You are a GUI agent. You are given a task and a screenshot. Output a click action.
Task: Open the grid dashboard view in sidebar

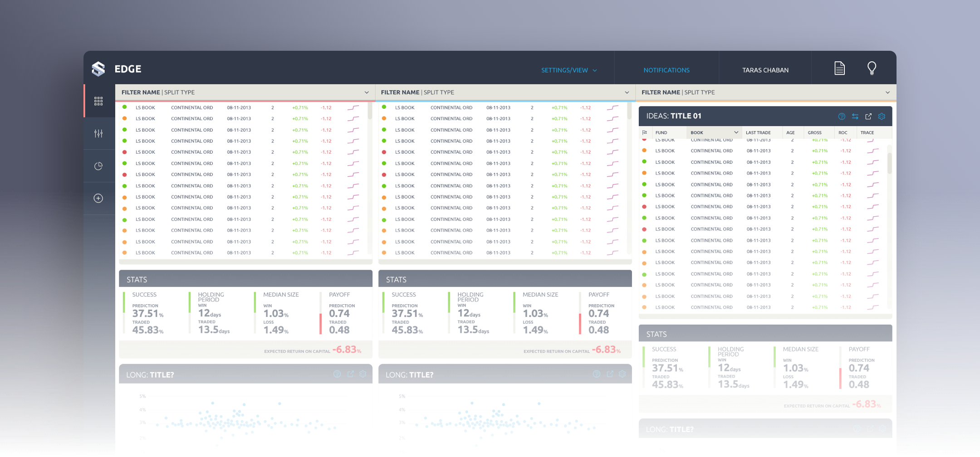98,101
